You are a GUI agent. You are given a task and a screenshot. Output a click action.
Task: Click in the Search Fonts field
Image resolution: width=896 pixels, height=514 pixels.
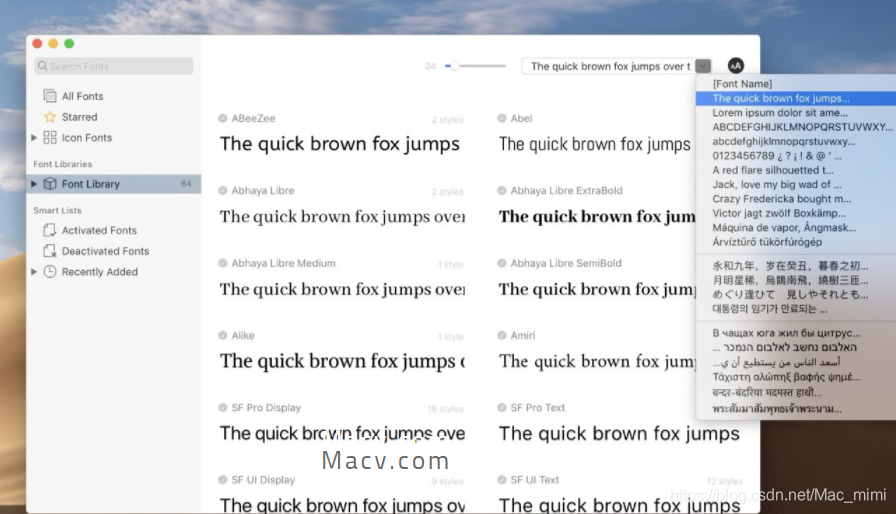114,66
